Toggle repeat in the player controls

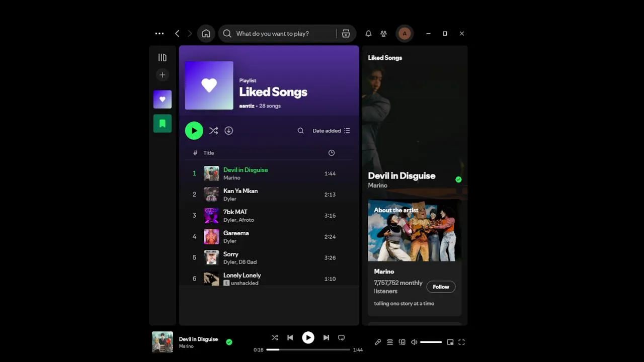pos(342,338)
